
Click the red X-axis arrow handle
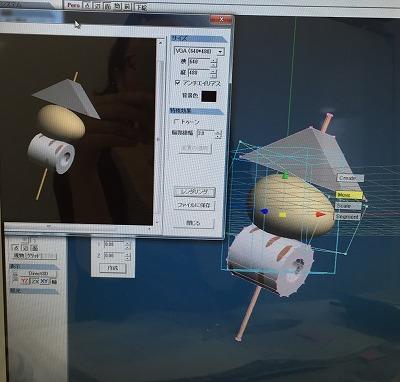(x=320, y=214)
